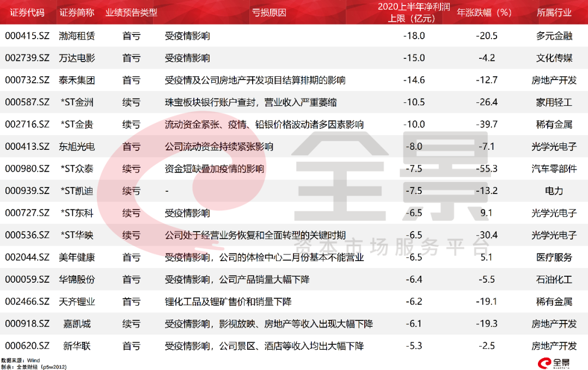This screenshot has width=588, height=370.
Task: Click the 证券代码 column header
Action: [x=27, y=13]
